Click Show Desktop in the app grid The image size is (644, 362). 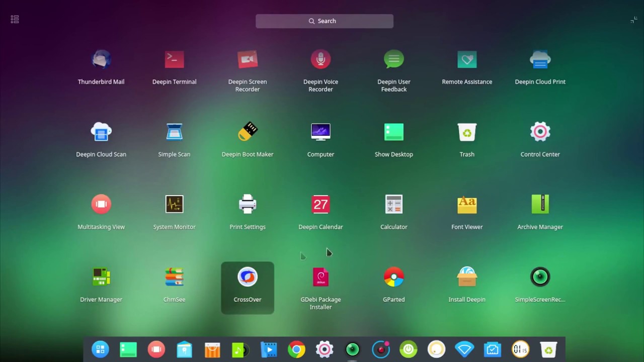(394, 132)
